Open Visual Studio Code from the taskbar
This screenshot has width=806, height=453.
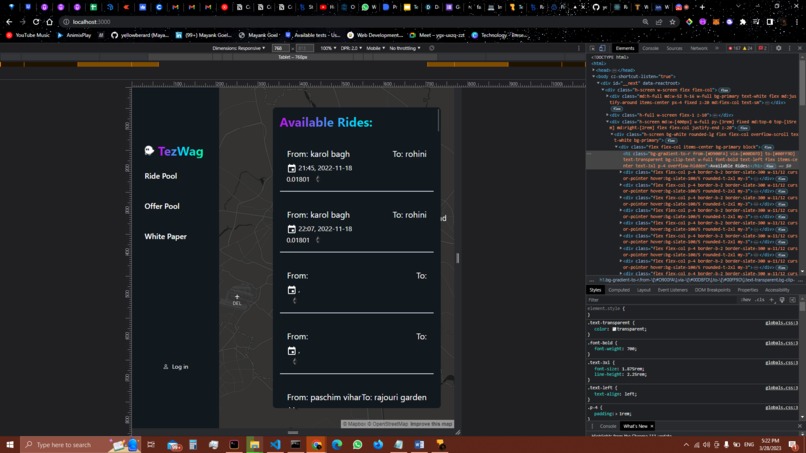275,445
